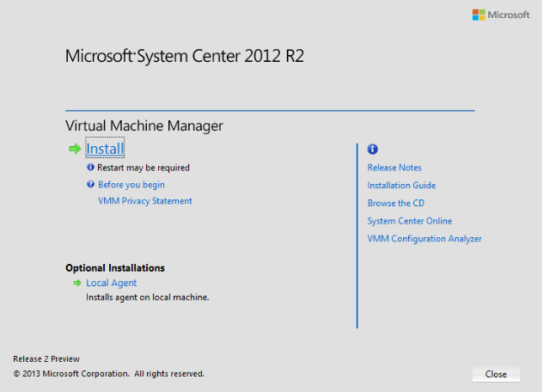Image resolution: width=543 pixels, height=392 pixels.
Task: Click the Optional Installations heading
Action: coord(115,268)
